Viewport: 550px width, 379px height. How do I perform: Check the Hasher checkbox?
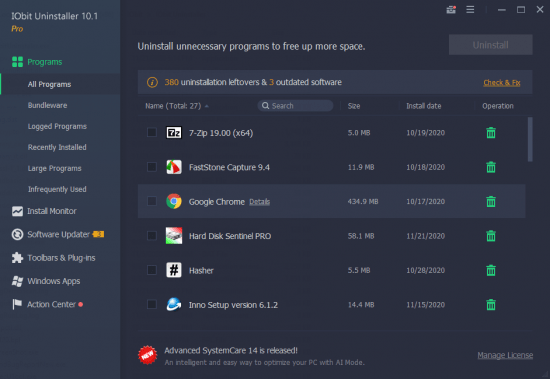[x=152, y=270]
